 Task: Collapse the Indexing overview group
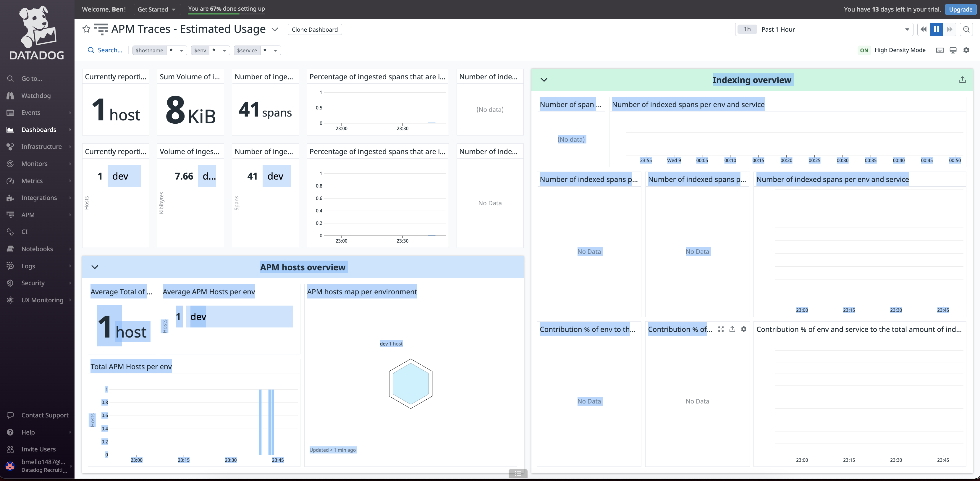coord(544,80)
